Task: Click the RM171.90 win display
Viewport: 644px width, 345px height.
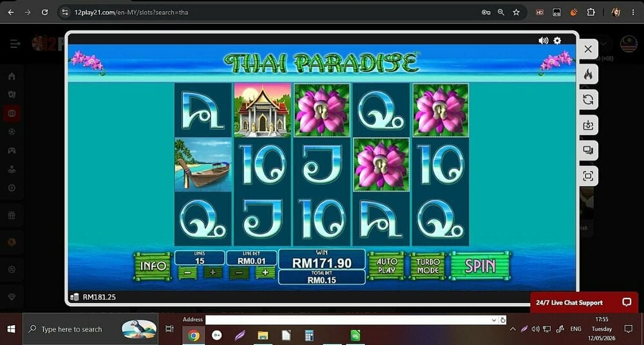Action: pos(322,263)
